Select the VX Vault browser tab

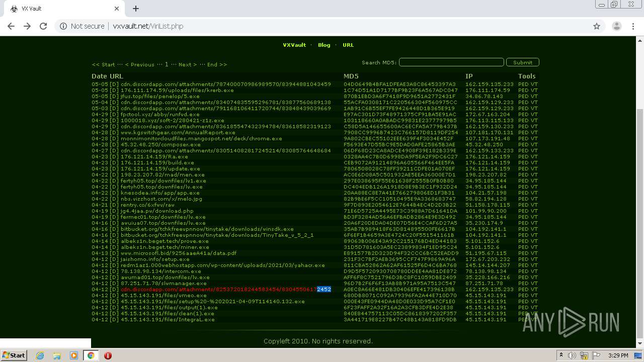65,9
